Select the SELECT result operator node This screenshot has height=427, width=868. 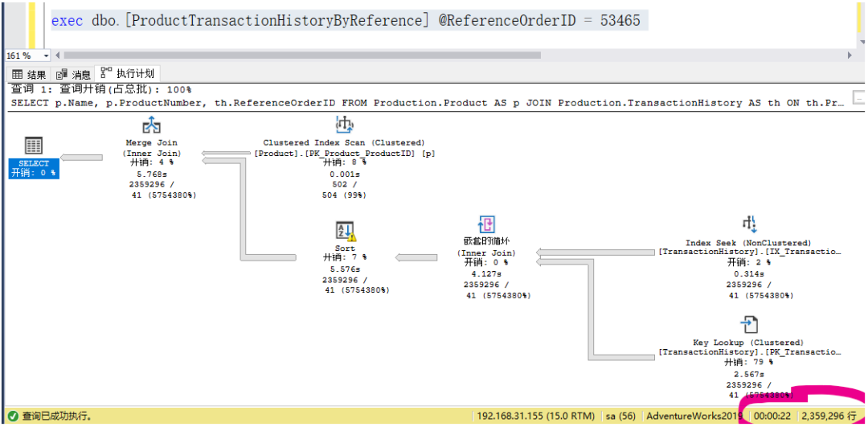(x=34, y=158)
